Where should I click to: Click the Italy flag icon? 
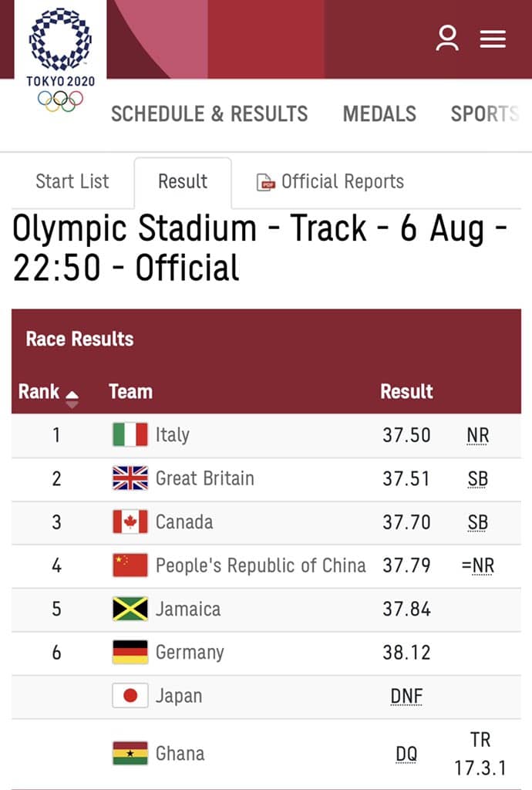point(130,434)
